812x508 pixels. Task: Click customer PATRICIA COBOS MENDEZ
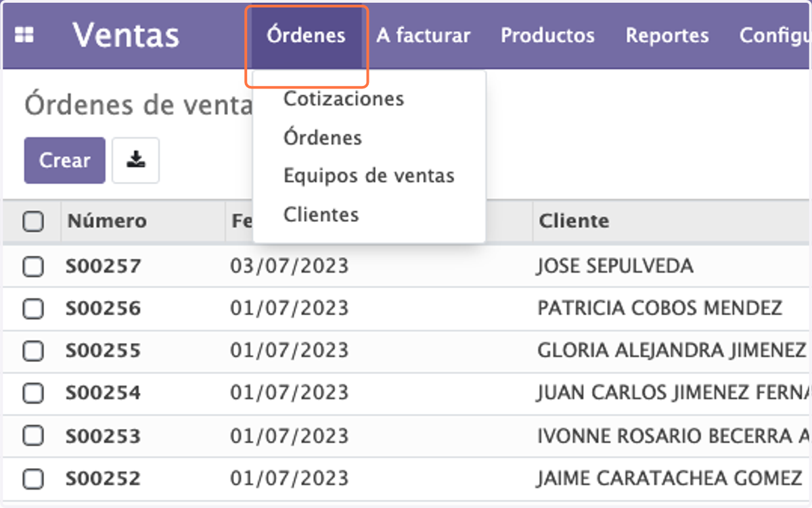click(x=660, y=308)
